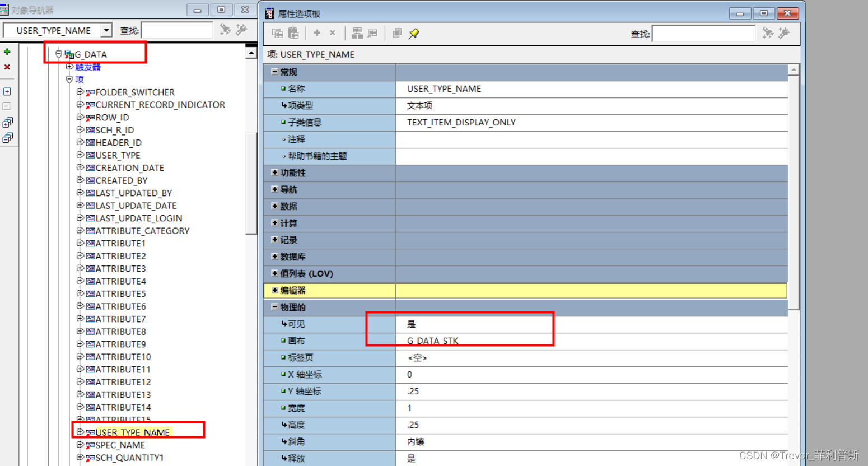Expand the 值列表 (LOV) property section
The image size is (868, 466).
274,273
